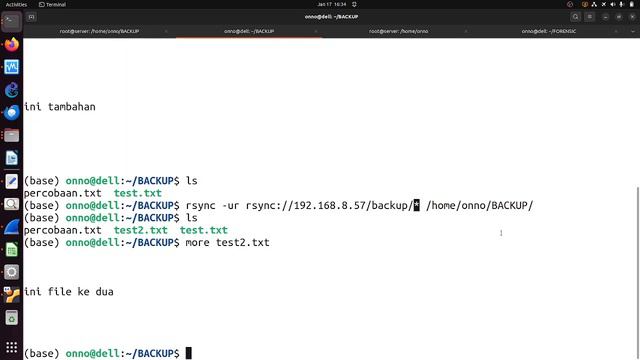Show Applications grid in the dock
The image size is (640, 360).
(11, 347)
